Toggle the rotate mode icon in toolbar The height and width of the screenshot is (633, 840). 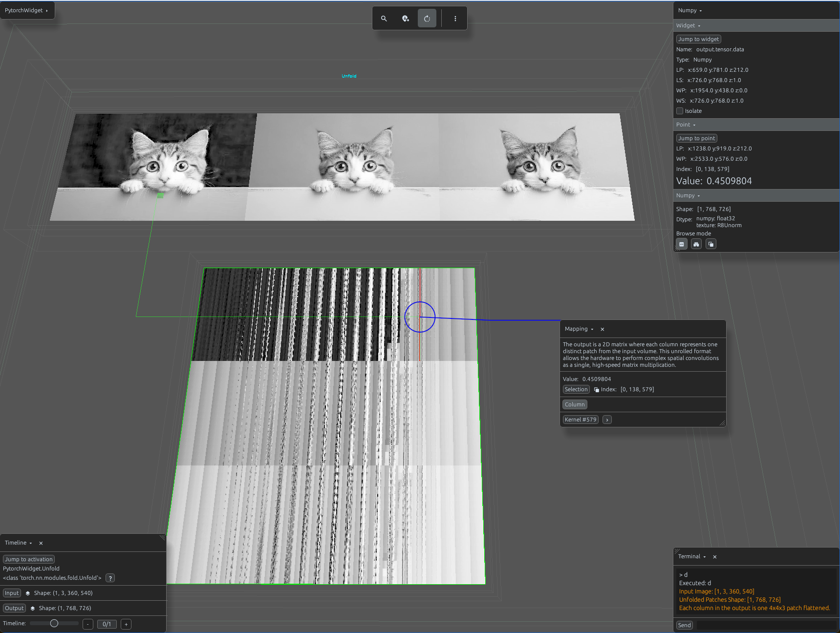tap(427, 19)
